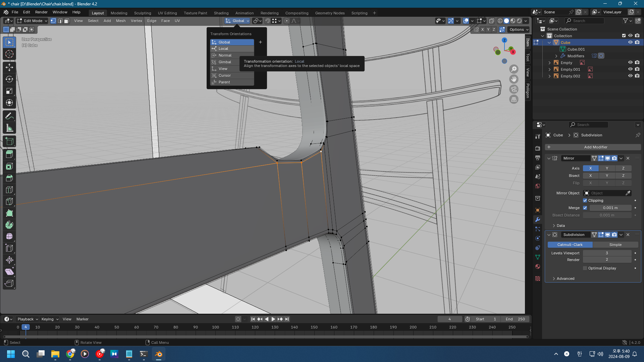The height and width of the screenshot is (362, 644).
Task: Switch to the Sculpting workspace tab
Action: pos(143,13)
